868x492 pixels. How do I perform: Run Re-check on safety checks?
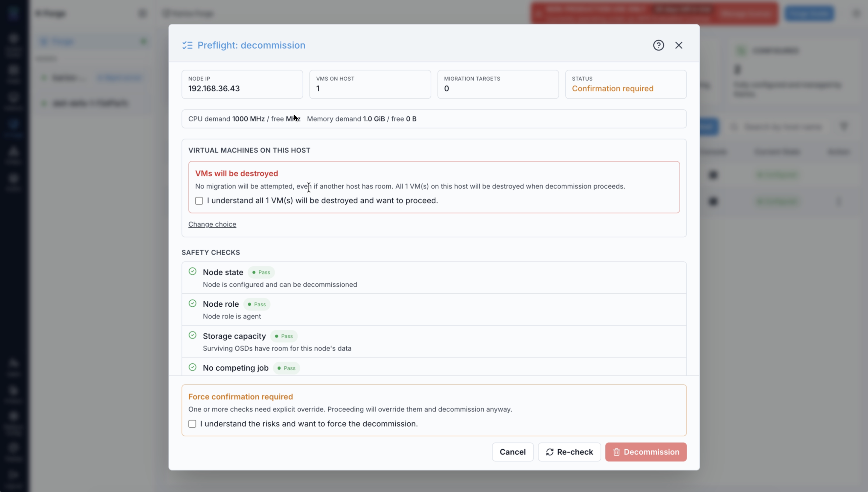point(569,452)
